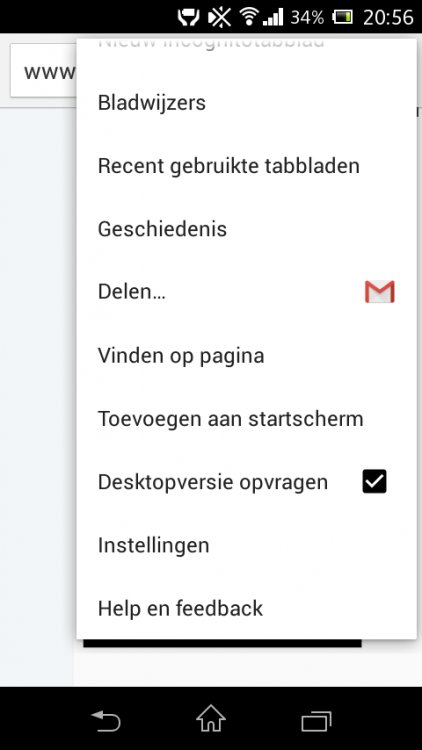Tap the clock showing 20:56
Image resolution: width=422 pixels, height=750 pixels.
click(388, 18)
